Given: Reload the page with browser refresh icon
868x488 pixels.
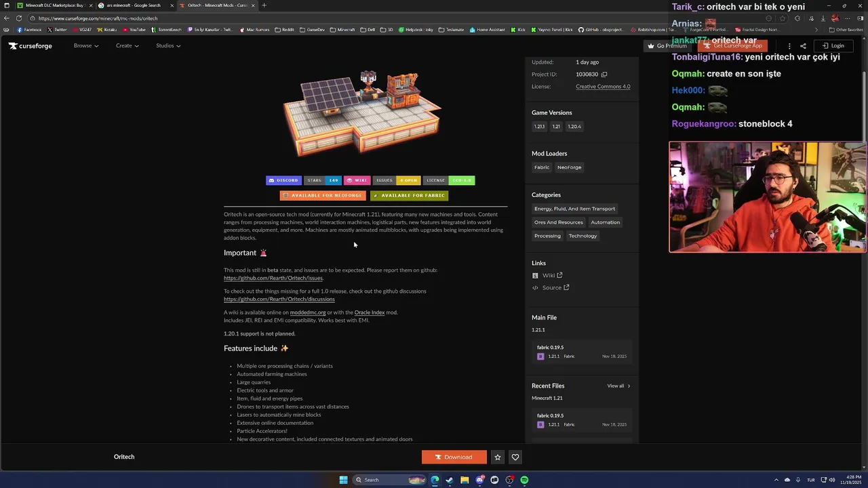Looking at the screenshot, I should pos(18,18).
